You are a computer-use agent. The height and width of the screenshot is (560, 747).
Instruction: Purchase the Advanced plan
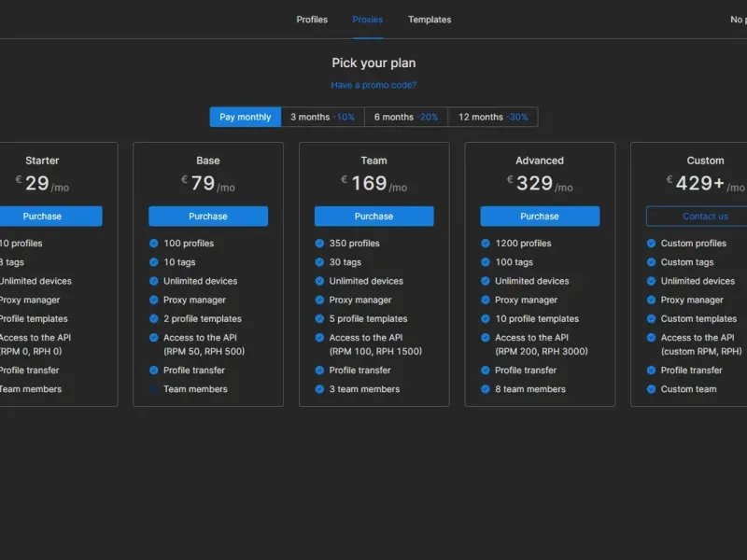click(540, 217)
